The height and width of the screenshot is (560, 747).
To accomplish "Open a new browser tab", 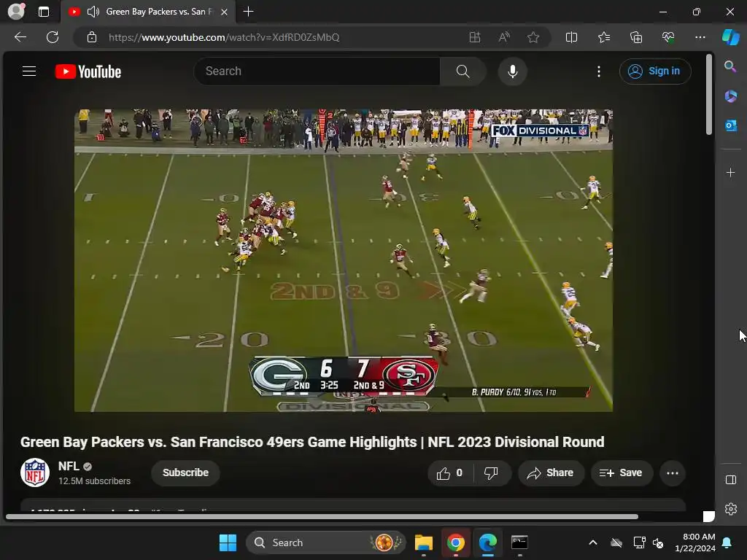I will (248, 12).
